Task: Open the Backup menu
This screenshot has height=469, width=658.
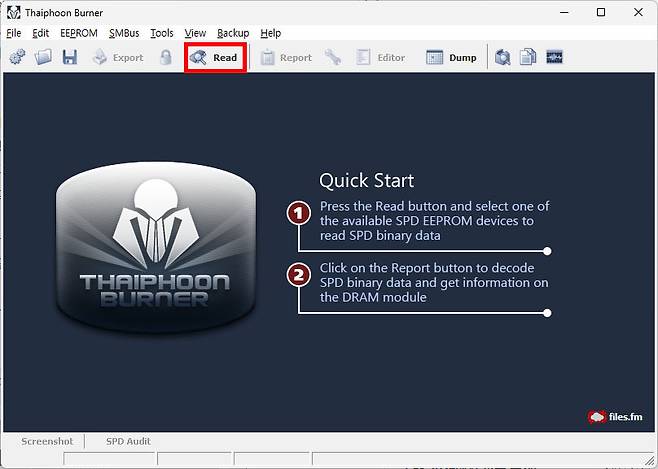Action: tap(233, 33)
